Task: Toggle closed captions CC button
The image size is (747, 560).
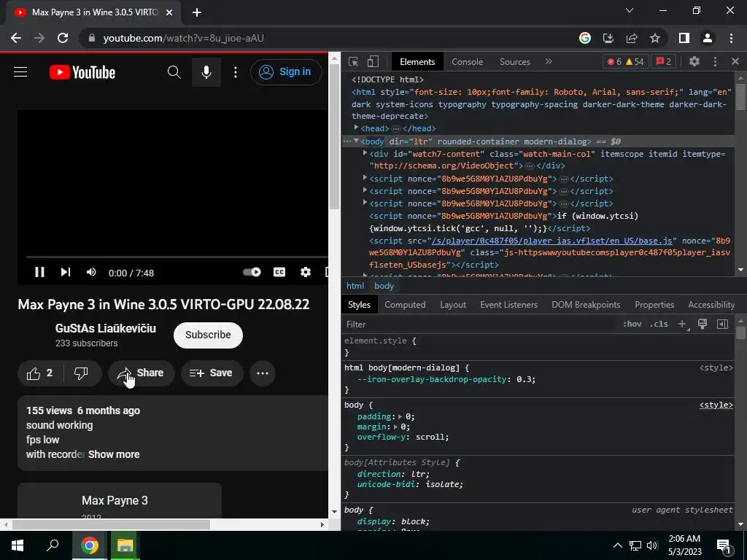Action: [279, 272]
